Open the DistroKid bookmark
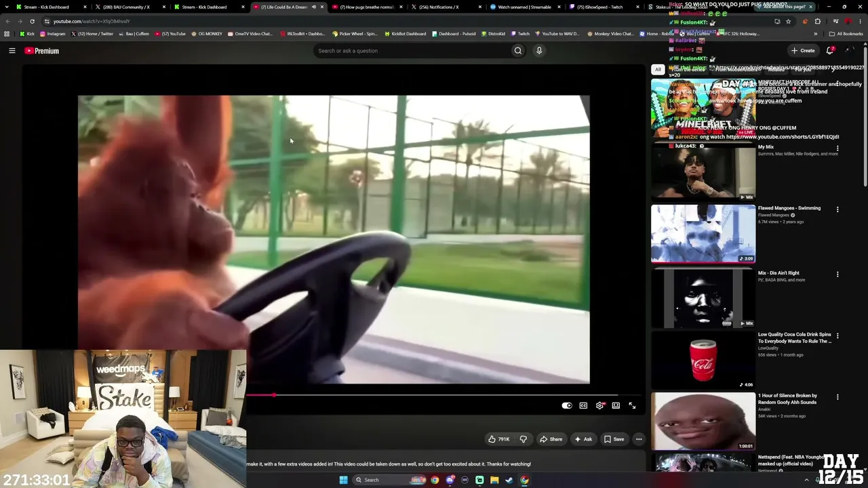 point(492,34)
